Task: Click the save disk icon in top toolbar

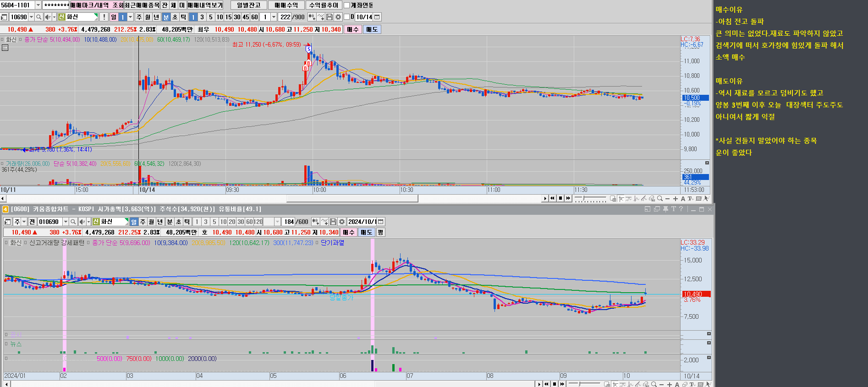Action: (x=330, y=17)
